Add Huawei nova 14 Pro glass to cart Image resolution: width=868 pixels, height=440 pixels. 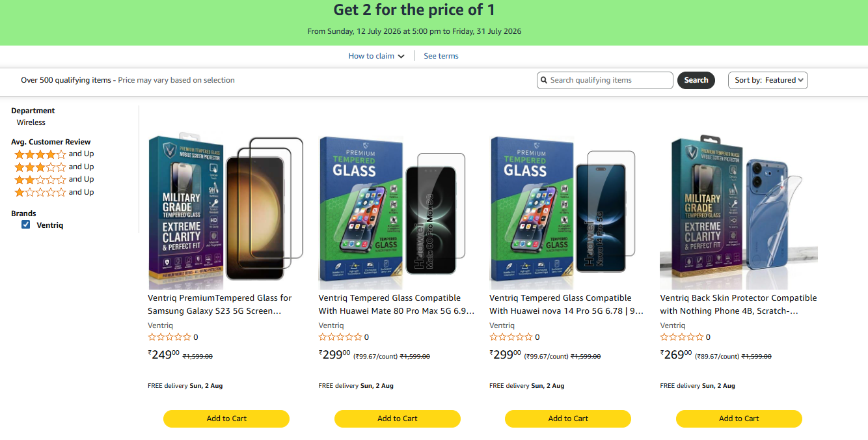[x=568, y=419]
